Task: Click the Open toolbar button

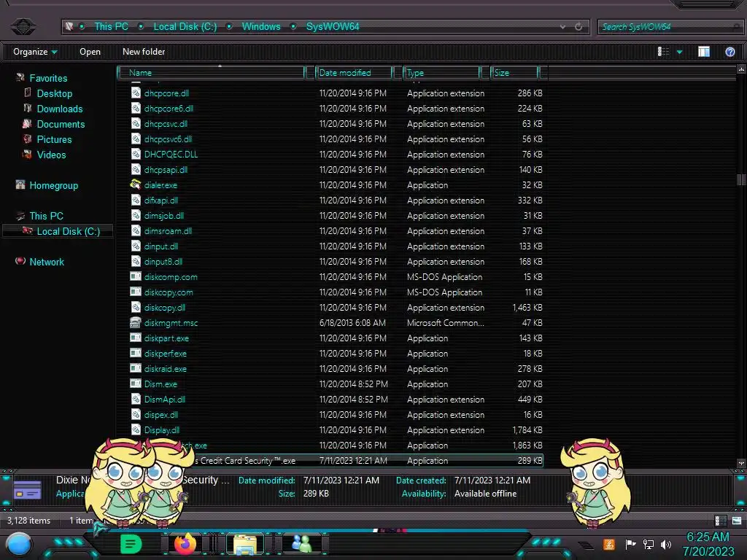Action: click(x=90, y=52)
